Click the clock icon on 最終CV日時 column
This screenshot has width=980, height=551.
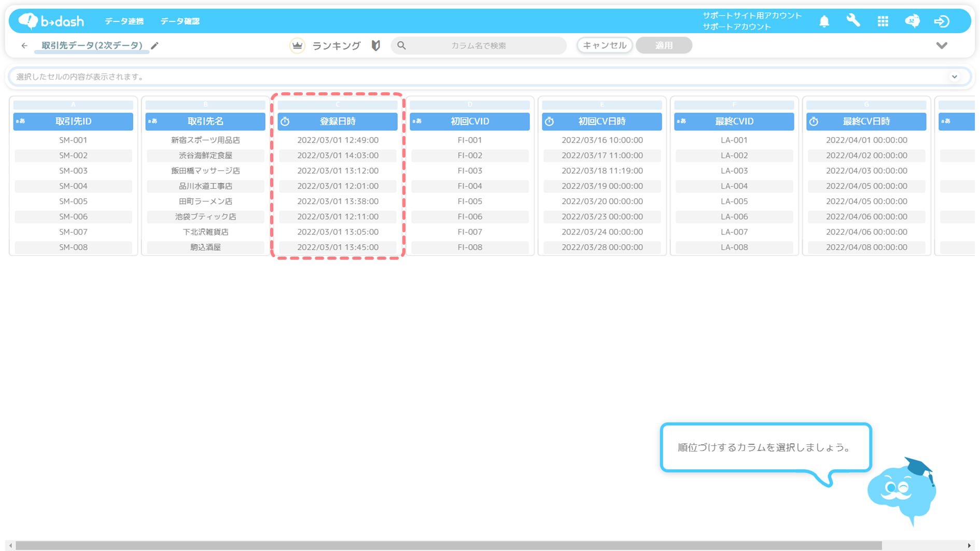click(x=814, y=121)
